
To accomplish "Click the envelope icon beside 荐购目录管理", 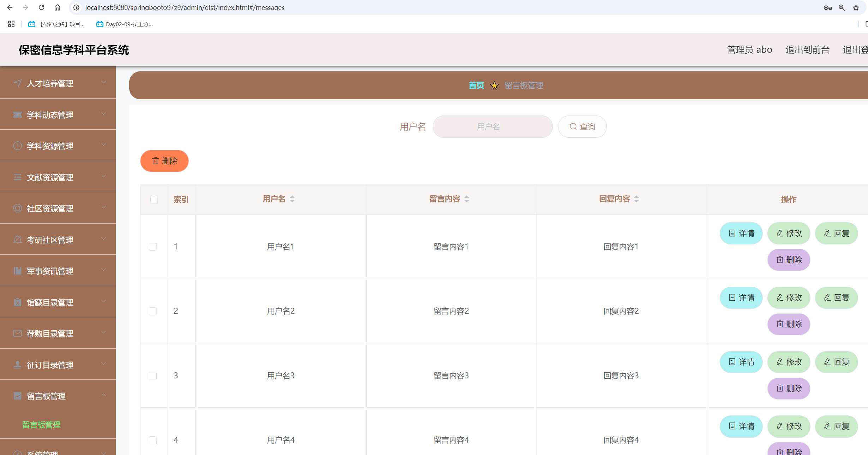I will click(x=18, y=333).
